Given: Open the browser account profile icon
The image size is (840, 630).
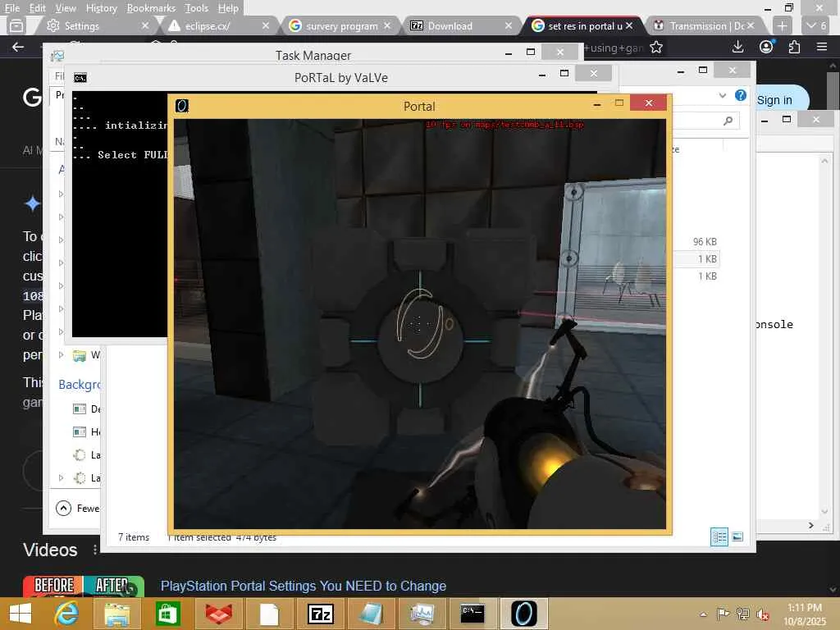Looking at the screenshot, I should click(767, 47).
